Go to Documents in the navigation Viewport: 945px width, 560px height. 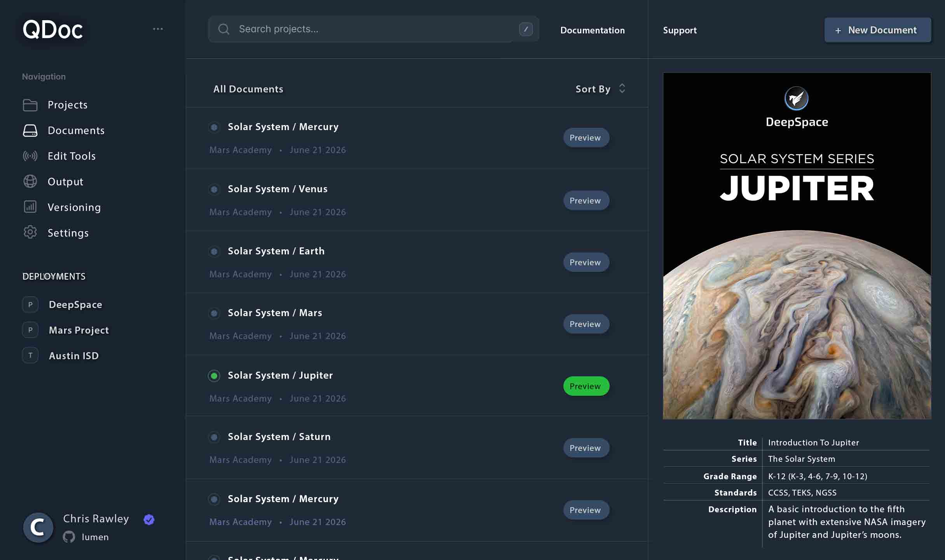click(x=76, y=130)
